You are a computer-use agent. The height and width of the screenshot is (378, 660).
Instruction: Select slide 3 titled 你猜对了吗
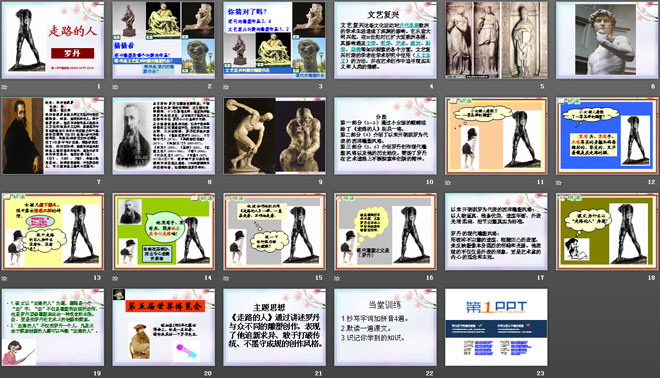pos(274,40)
